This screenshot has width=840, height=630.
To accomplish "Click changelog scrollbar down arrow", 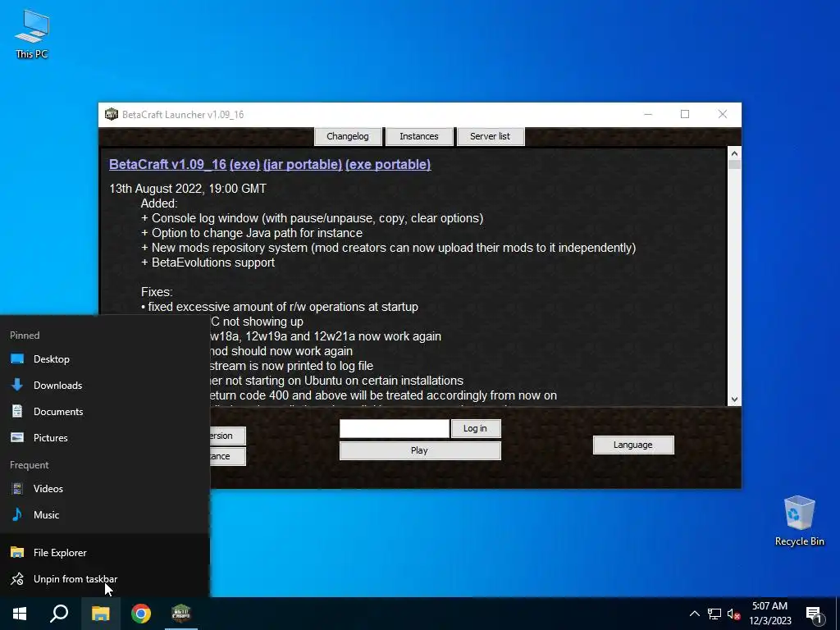I will point(734,399).
